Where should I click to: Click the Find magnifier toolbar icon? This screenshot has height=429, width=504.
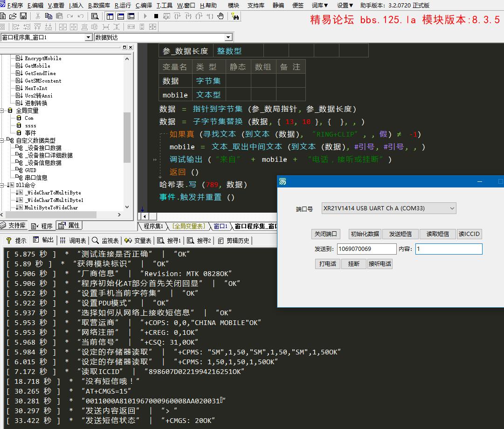pos(95,16)
